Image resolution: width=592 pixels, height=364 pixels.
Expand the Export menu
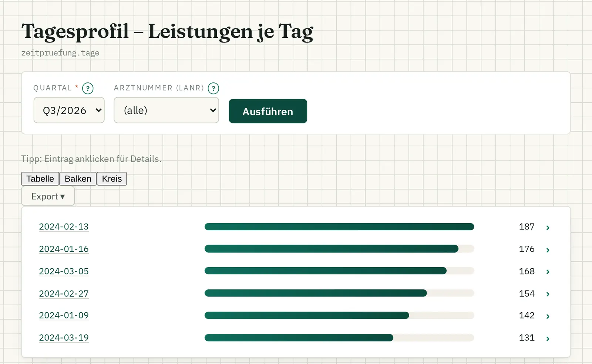pos(48,196)
